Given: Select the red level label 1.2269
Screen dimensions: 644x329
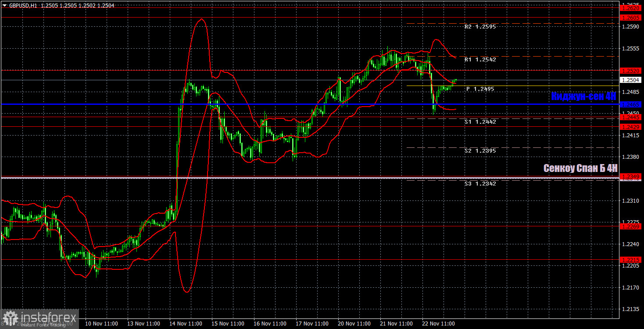Looking at the screenshot, I should tap(631, 226).
